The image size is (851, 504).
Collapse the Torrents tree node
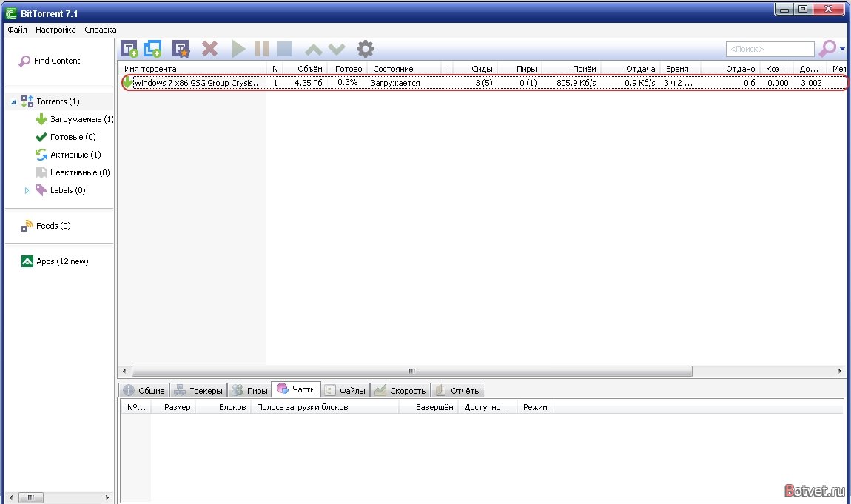pyautogui.click(x=13, y=102)
